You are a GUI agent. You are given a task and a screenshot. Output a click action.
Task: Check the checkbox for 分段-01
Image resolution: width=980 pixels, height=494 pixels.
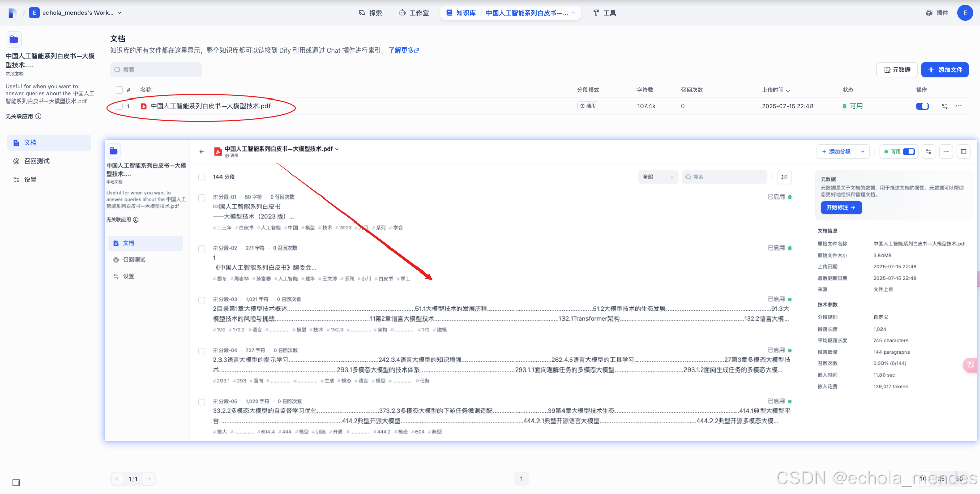point(202,197)
